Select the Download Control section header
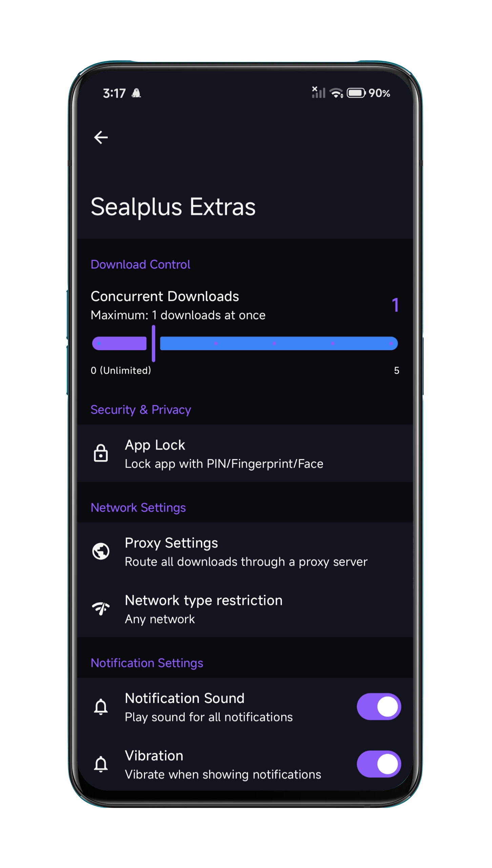 [140, 264]
